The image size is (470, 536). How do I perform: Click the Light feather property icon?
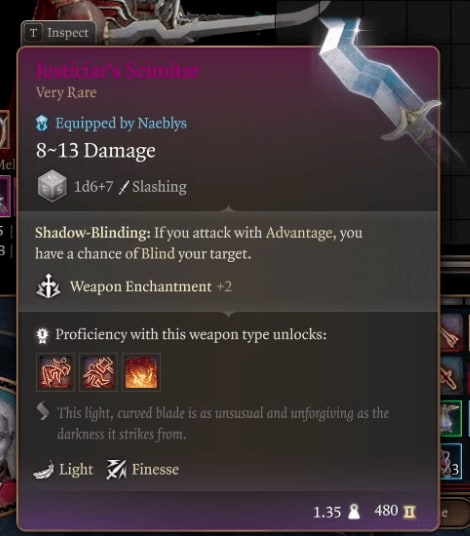(x=44, y=470)
